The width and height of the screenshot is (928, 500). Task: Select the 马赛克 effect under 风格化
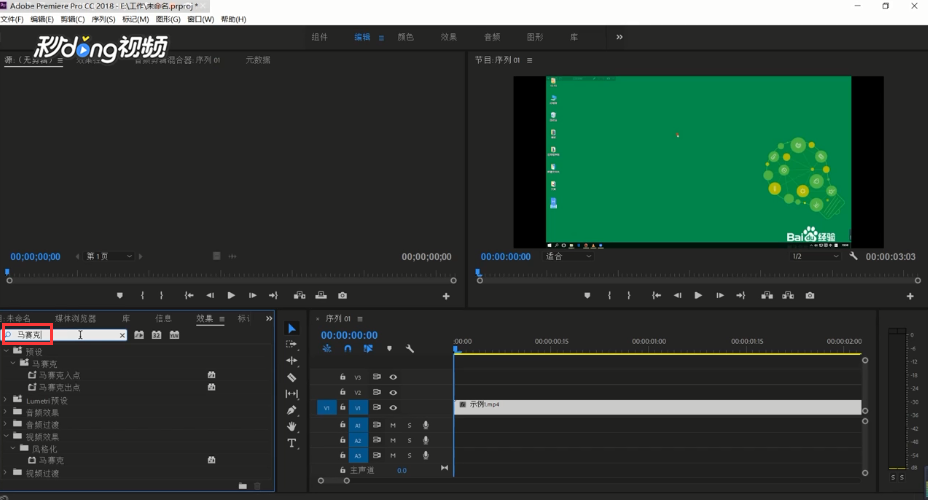tap(51, 460)
